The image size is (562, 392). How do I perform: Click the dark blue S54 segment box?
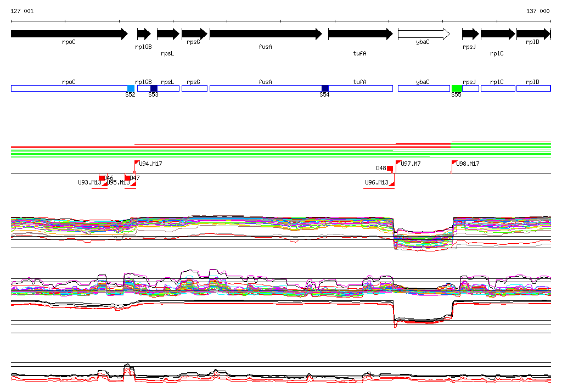pyautogui.click(x=325, y=88)
